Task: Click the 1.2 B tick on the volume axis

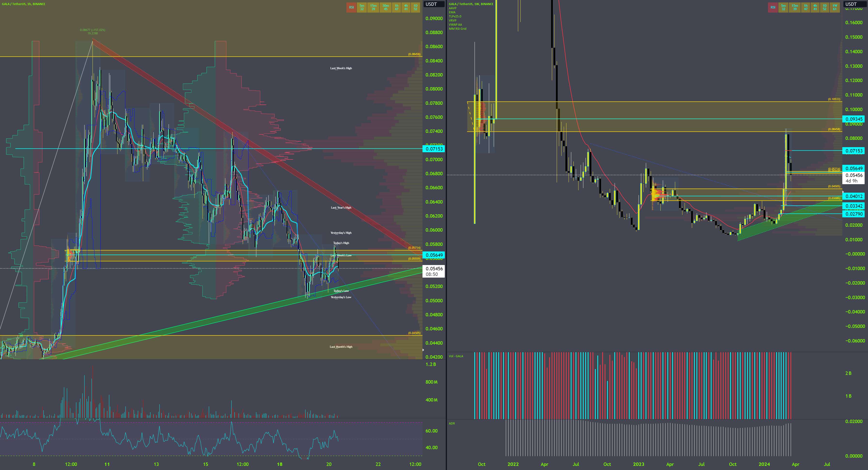Action: coord(431,364)
